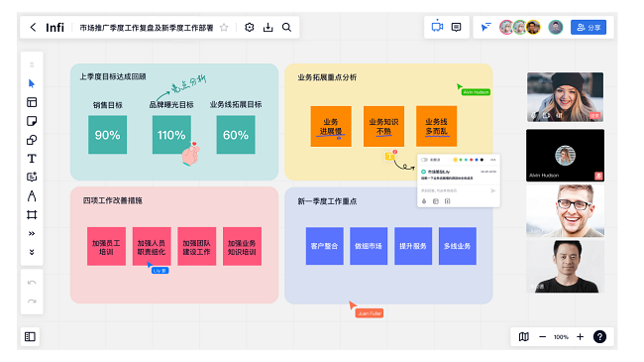Click the Infi logo
Image resolution: width=644 pixels, height=362 pixels.
[x=54, y=28]
